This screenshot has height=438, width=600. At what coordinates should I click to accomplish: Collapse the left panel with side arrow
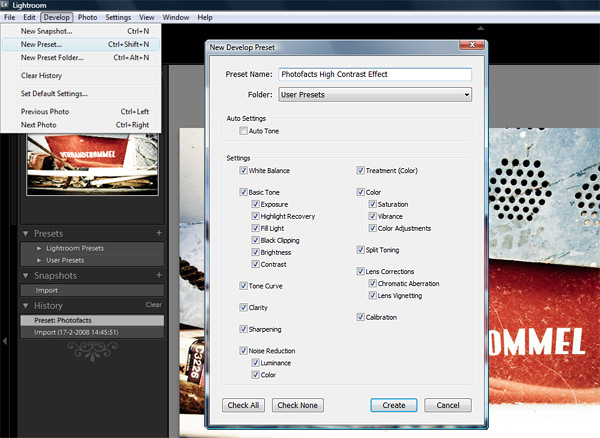tap(5, 340)
